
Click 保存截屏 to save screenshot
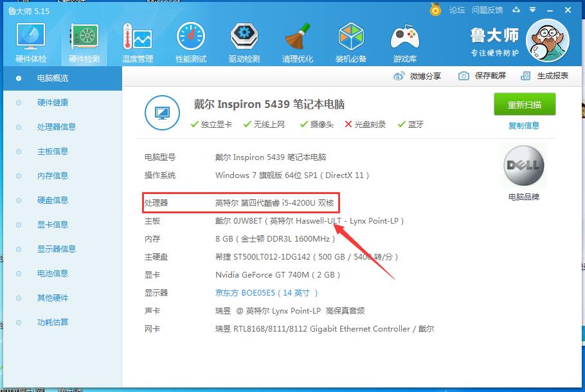pyautogui.click(x=482, y=76)
